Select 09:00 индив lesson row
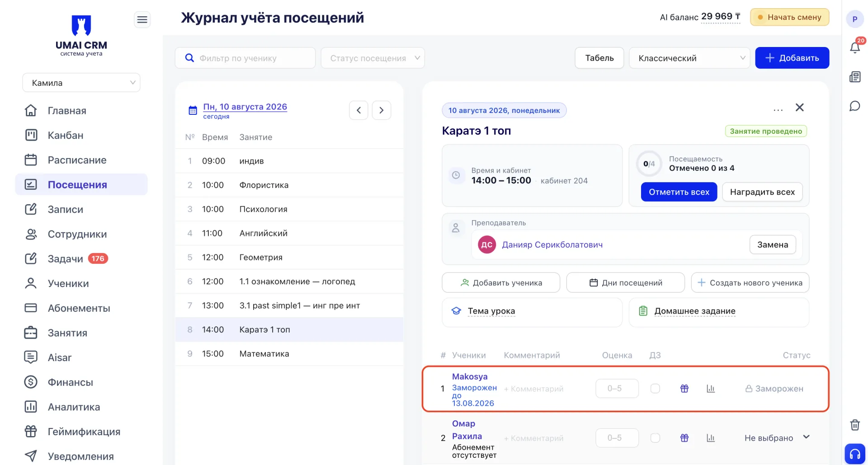This screenshot has height=465, width=868. point(289,161)
